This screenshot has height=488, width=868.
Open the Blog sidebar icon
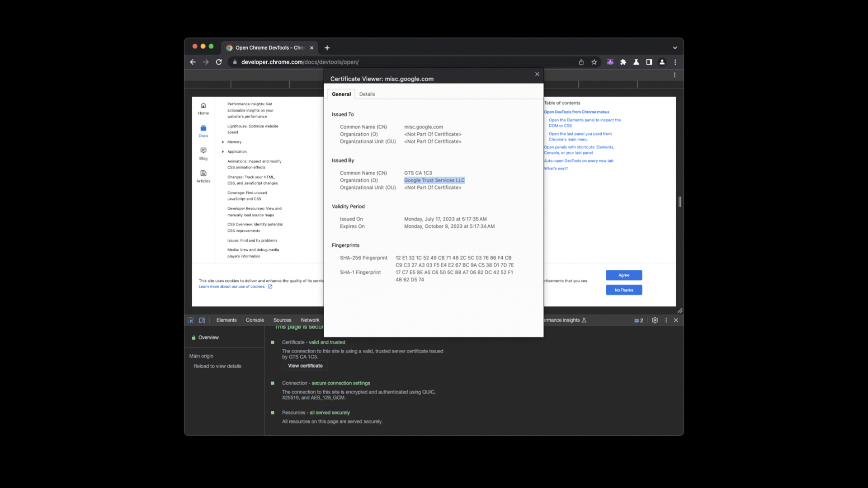pyautogui.click(x=203, y=154)
